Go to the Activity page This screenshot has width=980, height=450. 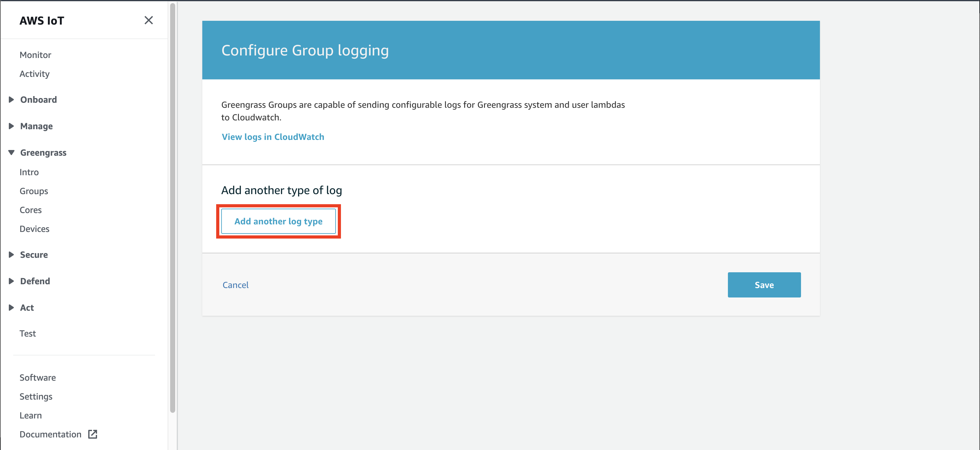pos(35,74)
